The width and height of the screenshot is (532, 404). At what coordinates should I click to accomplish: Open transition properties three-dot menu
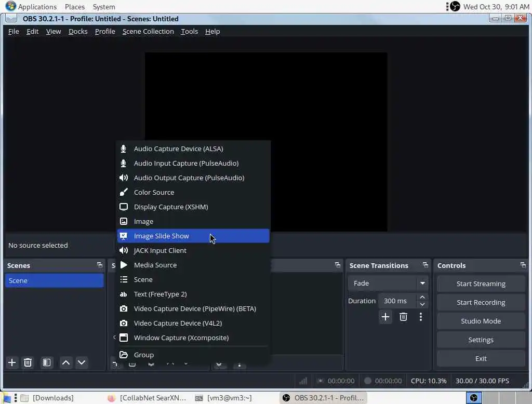(421, 317)
